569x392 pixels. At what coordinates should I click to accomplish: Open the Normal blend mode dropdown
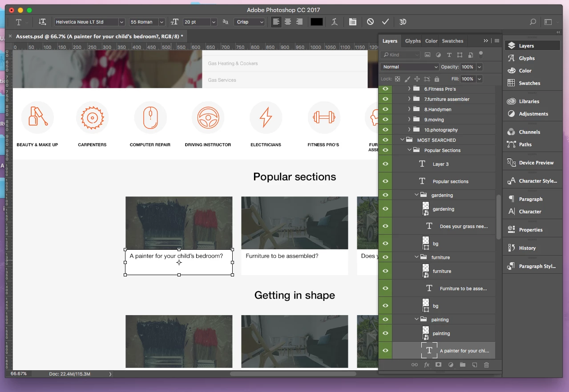pos(409,67)
